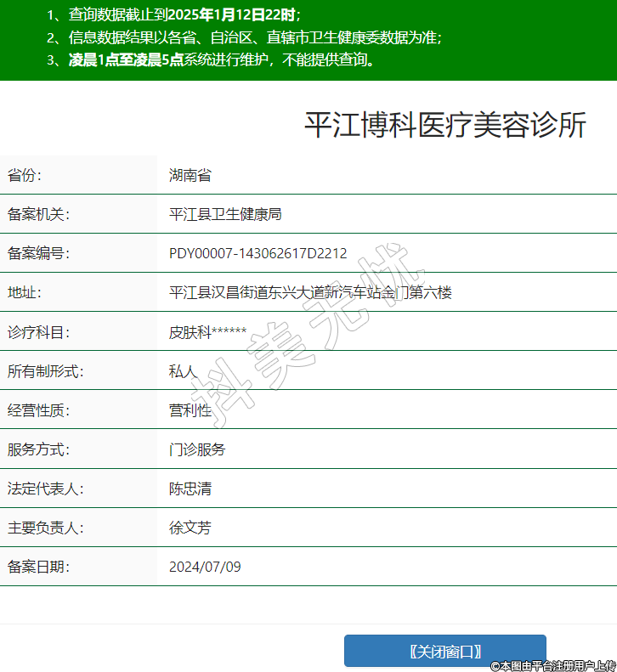Screen dimensions: 617x672
Task: Click the 本图由平台注册用户上传 watermark
Action: click(x=552, y=665)
